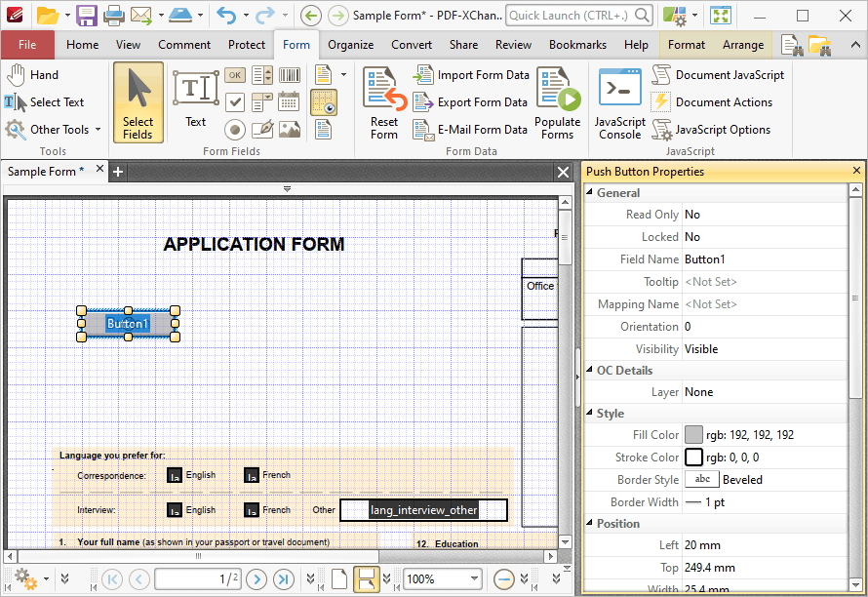Choose the Radio Button form field tool
The height and width of the screenshot is (597, 868).
235,129
